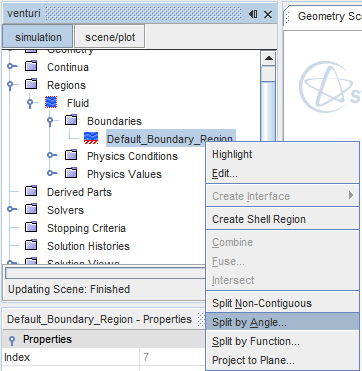Click the Boundaries folder icon
362x371 pixels.
tap(71, 120)
